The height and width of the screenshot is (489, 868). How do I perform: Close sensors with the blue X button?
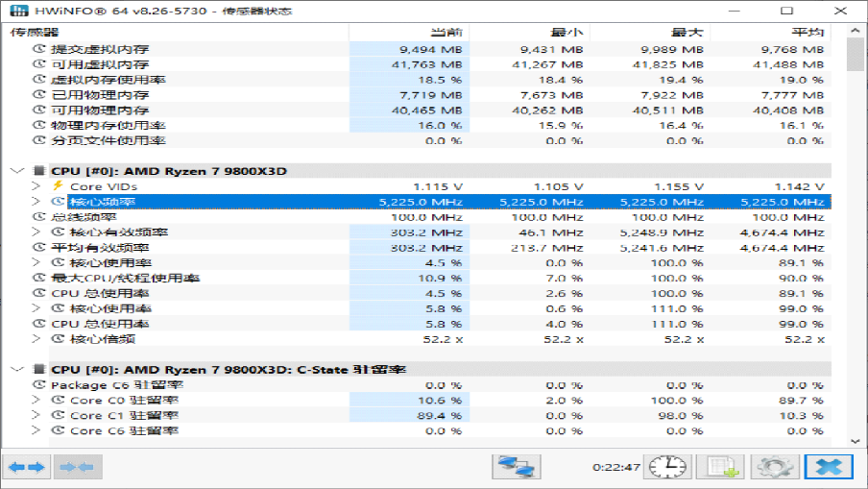click(829, 468)
